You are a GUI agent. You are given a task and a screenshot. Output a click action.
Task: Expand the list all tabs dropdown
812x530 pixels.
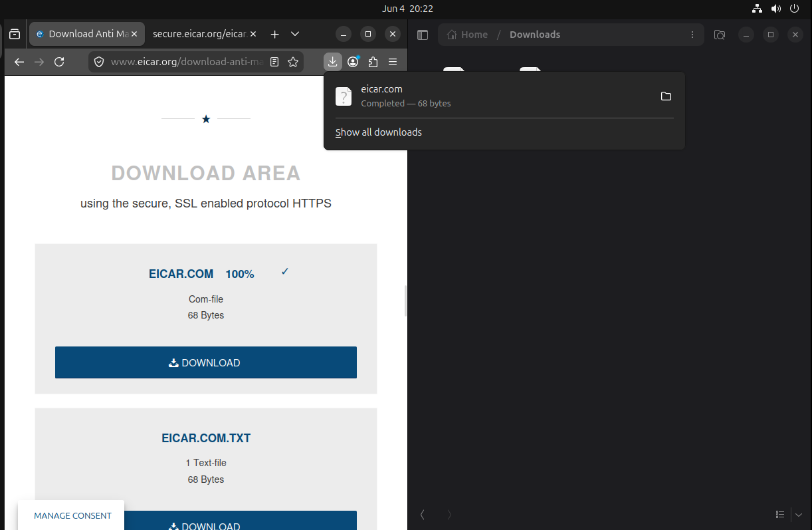[x=295, y=34]
